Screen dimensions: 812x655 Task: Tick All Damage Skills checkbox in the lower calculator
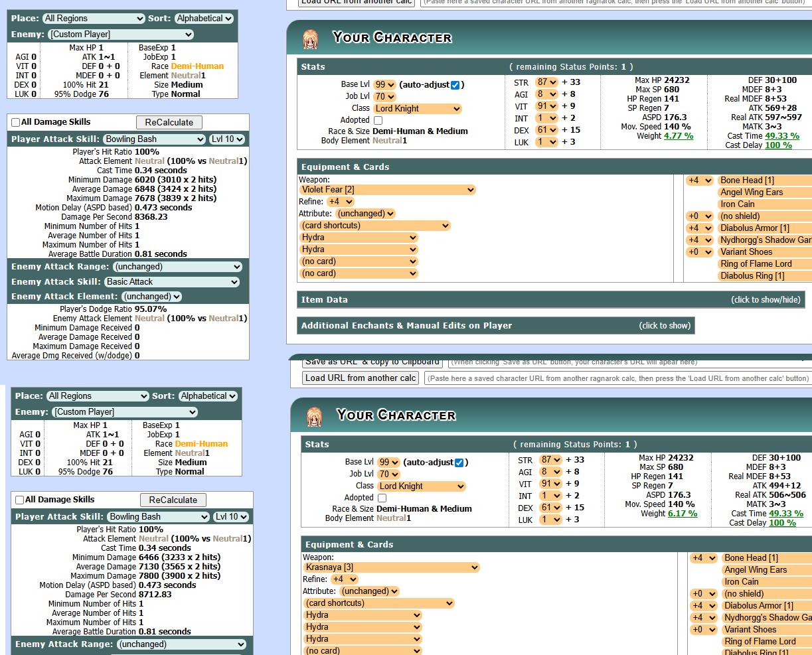click(20, 500)
